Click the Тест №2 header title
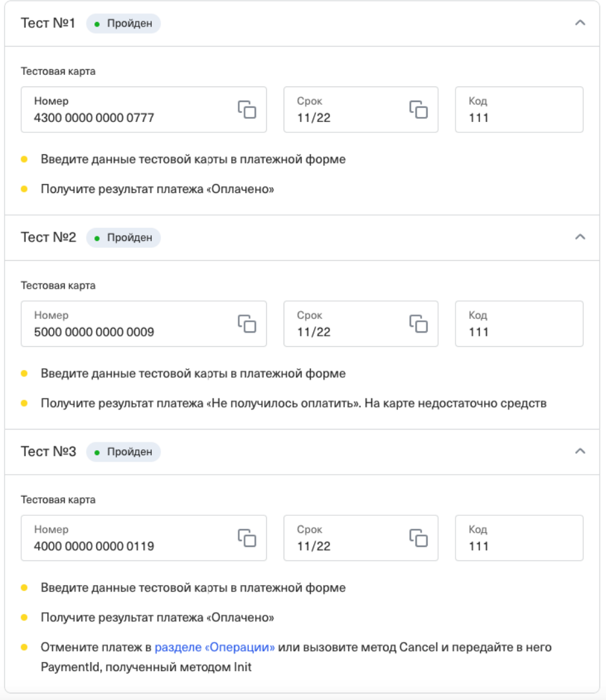Viewport: 606px width, 700px height. click(48, 238)
